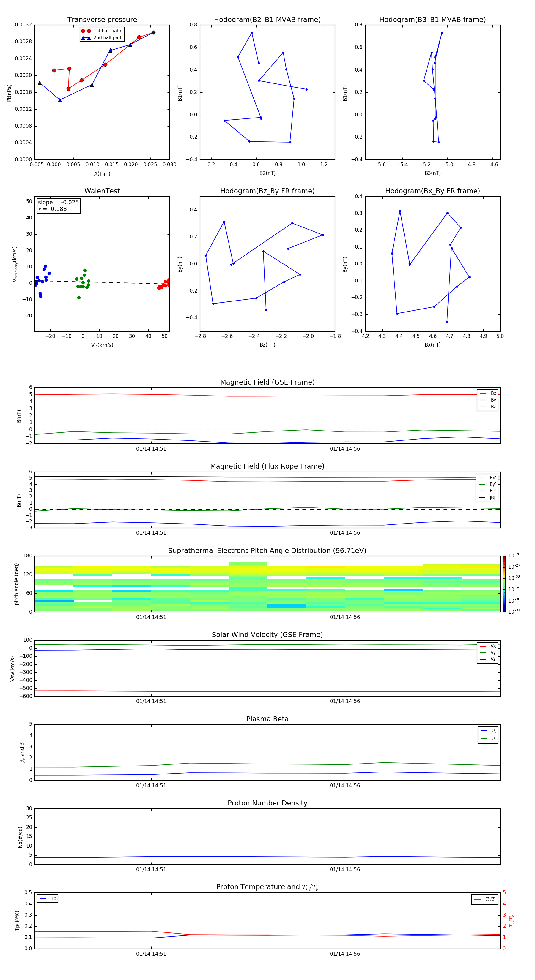
Task: Click the 'WalenTest' plot title
Action: 102,191
